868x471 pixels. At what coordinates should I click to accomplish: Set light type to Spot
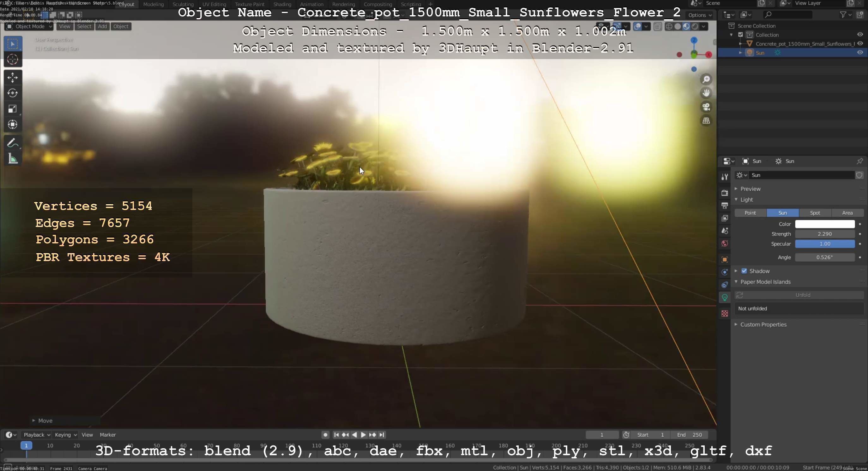pyautogui.click(x=815, y=213)
